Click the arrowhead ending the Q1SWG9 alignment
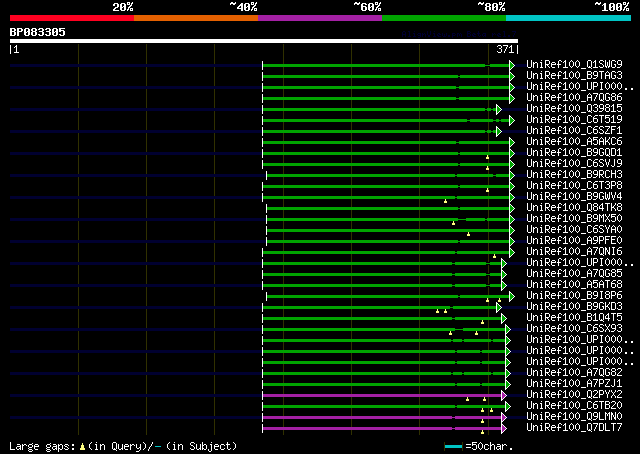 pos(512,65)
